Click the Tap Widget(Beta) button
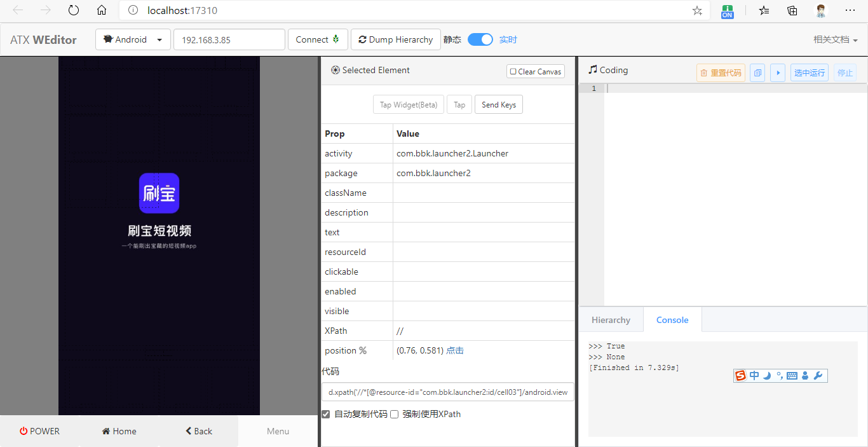 (x=409, y=105)
